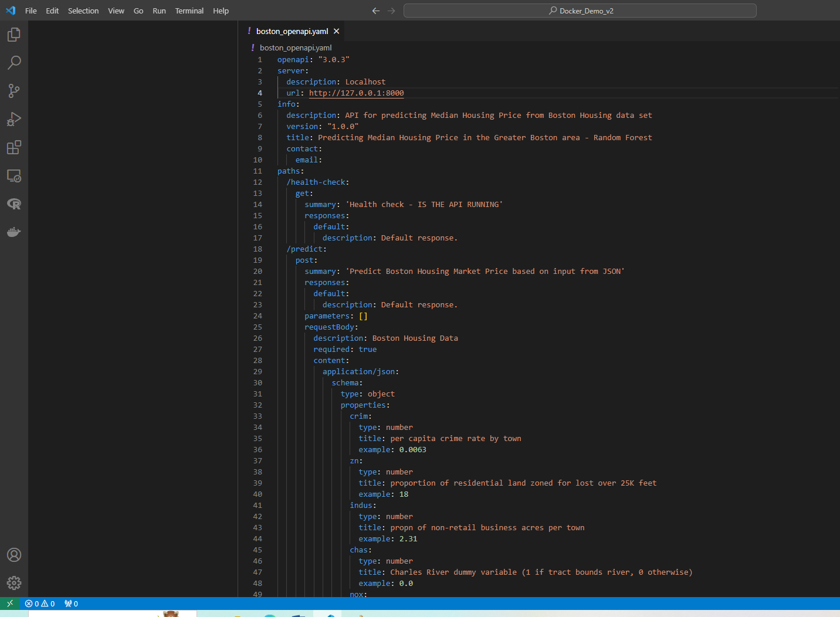Open the Docker view icon
Image resolution: width=840 pixels, height=617 pixels.
click(14, 232)
